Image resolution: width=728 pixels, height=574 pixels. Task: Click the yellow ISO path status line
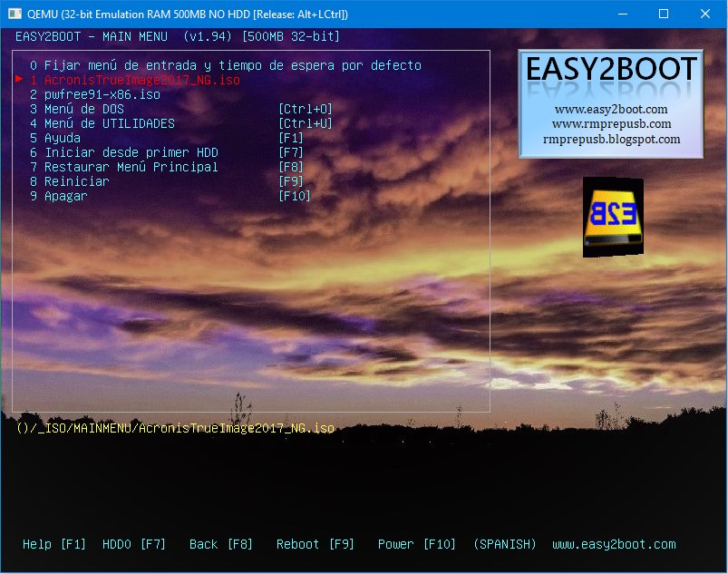coord(175,428)
